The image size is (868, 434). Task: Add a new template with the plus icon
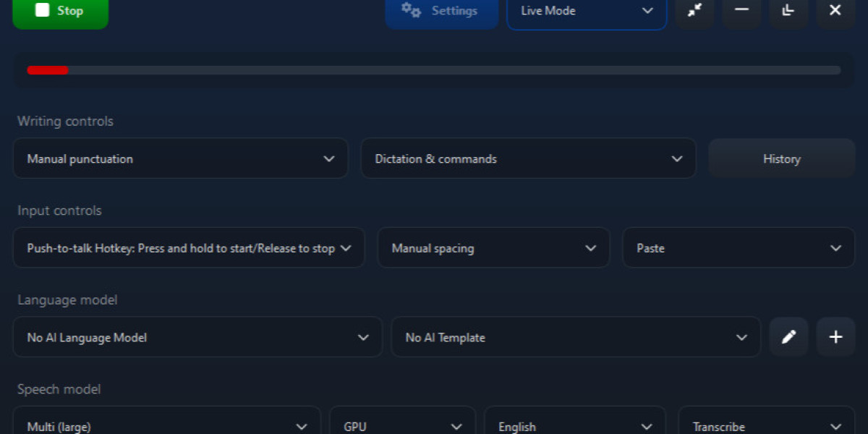[x=835, y=337]
